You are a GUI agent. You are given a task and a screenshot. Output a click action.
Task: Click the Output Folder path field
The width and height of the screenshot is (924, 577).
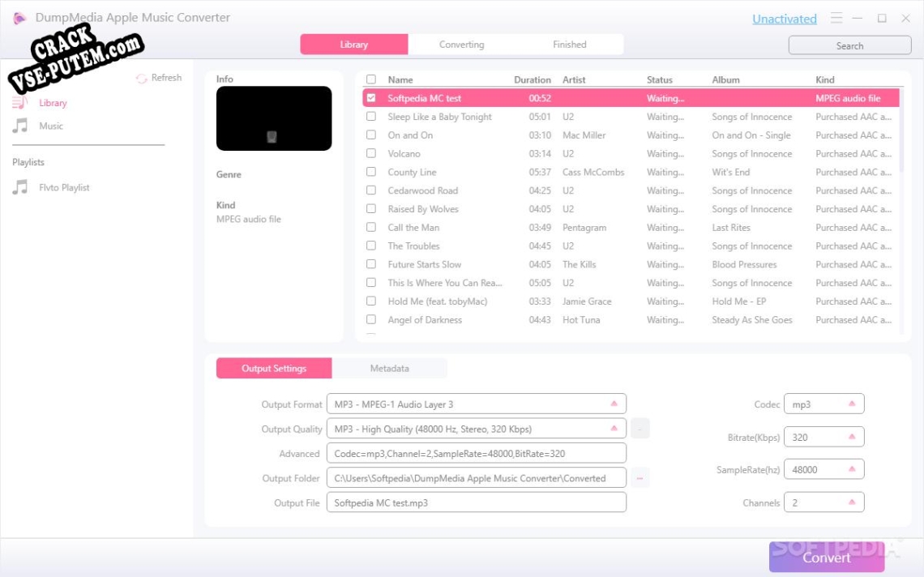tap(476, 478)
